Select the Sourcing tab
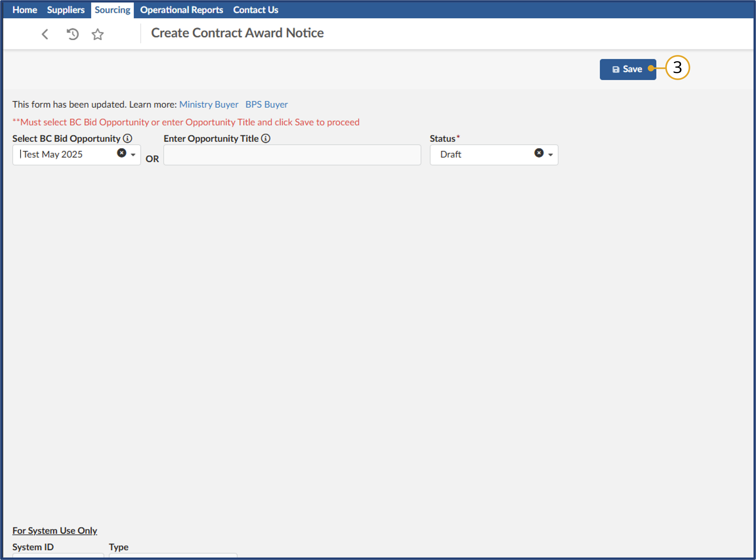The height and width of the screenshot is (560, 756). [112, 10]
